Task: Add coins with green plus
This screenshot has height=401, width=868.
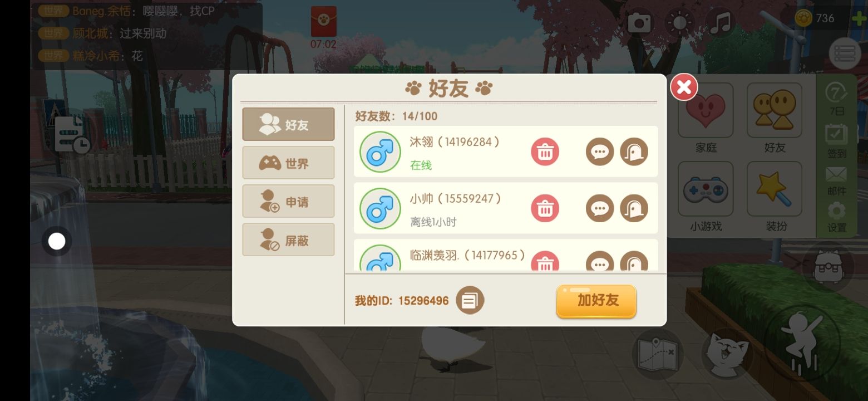Action: click(x=860, y=18)
